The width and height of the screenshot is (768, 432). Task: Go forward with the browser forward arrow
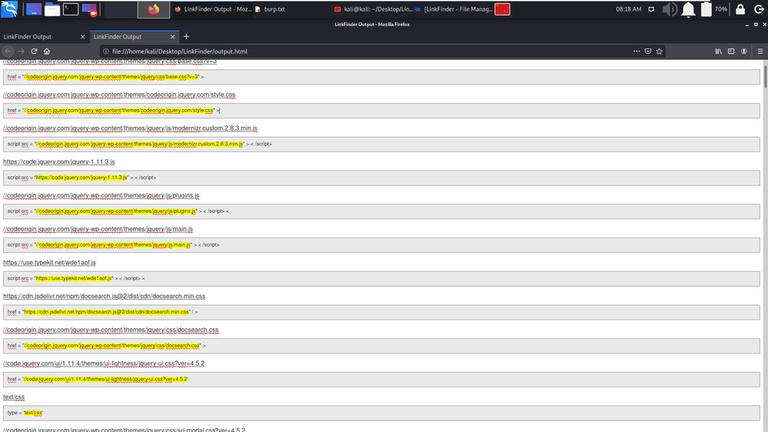21,51
